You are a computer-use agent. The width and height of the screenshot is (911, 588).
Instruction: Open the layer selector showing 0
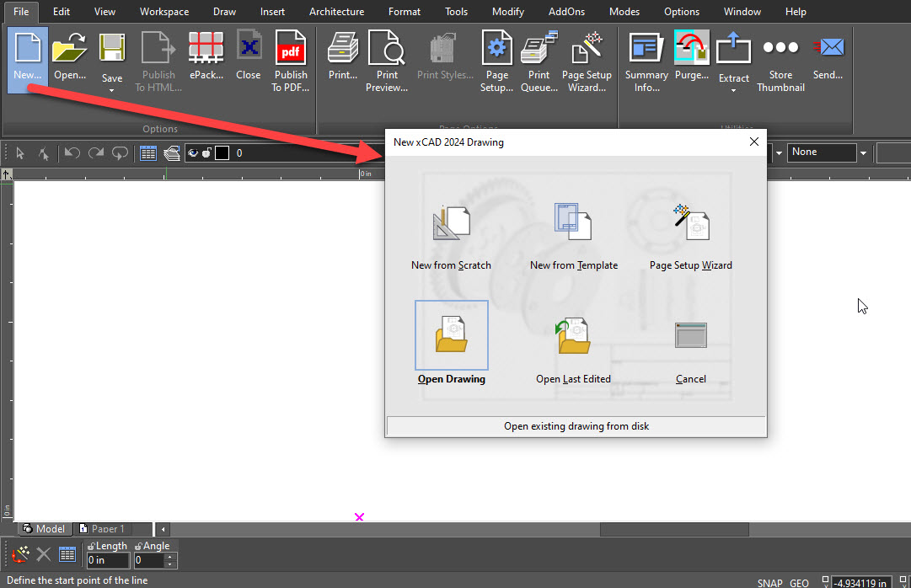click(x=285, y=152)
